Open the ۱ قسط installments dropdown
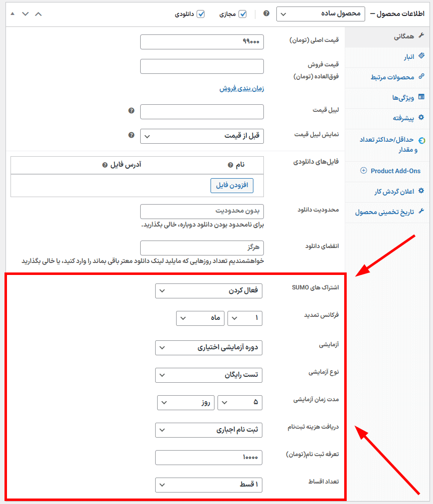The width and height of the screenshot is (433, 504). pyautogui.click(x=209, y=485)
